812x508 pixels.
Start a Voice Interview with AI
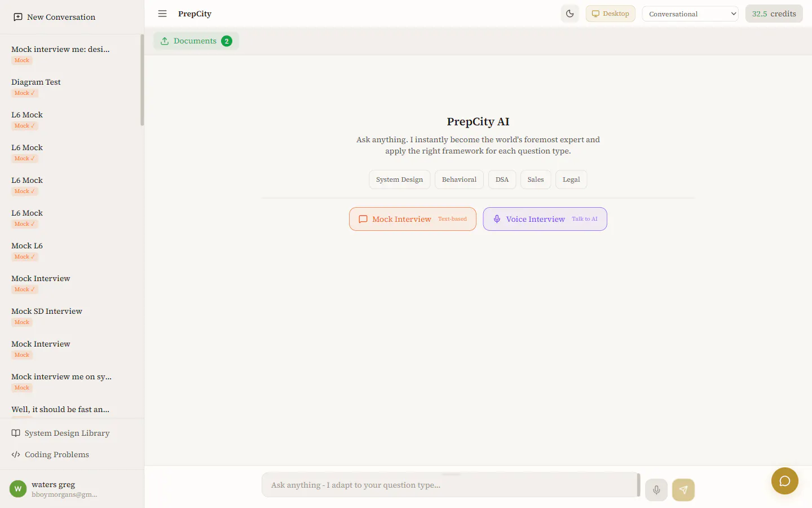tap(545, 219)
